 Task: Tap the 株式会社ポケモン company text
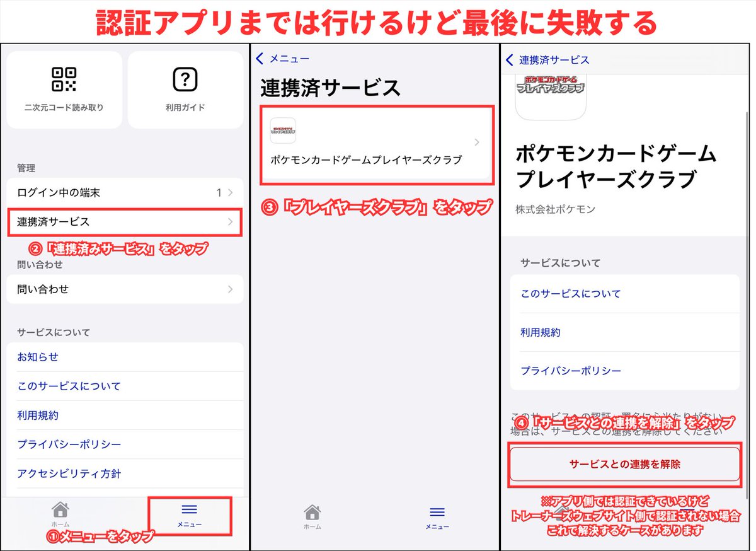(x=555, y=209)
